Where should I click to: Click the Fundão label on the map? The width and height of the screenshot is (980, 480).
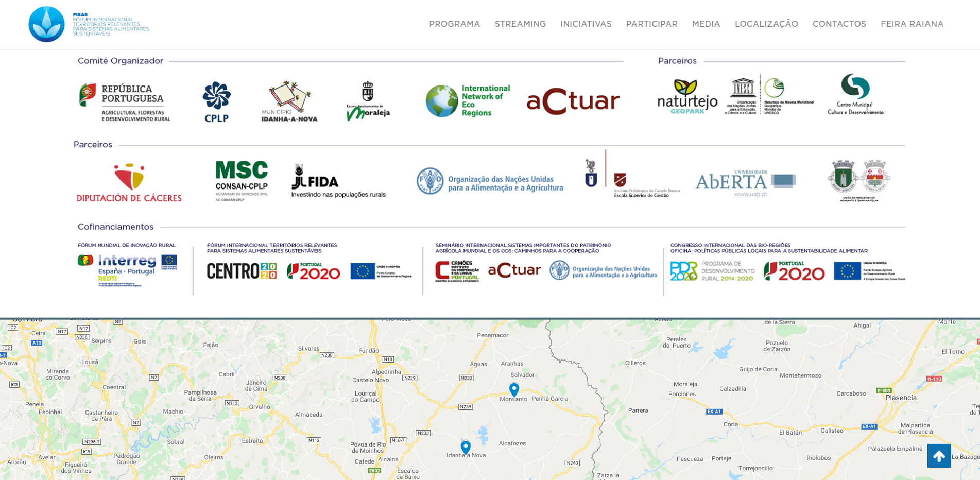(369, 351)
